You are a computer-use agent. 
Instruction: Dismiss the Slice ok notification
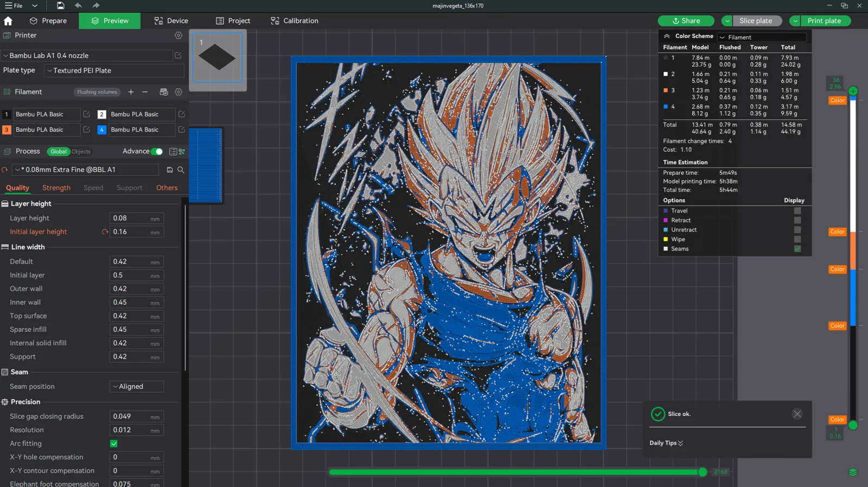tap(797, 414)
